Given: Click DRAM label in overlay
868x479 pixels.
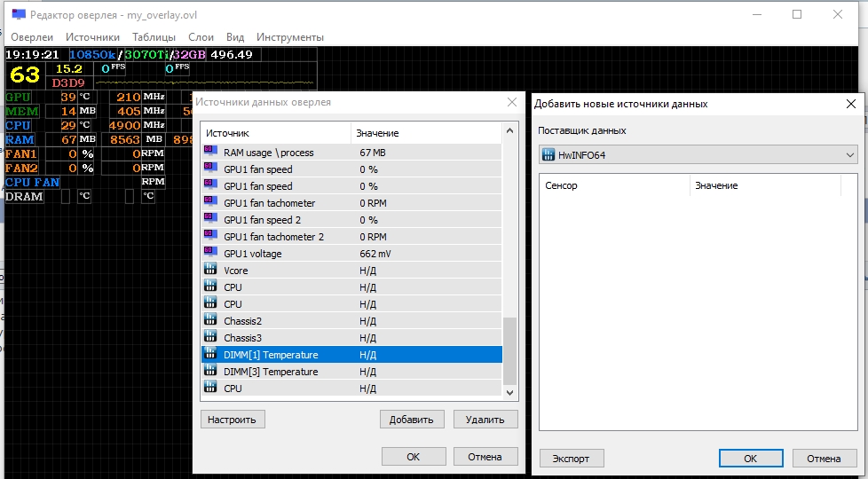Looking at the screenshot, I should 24,196.
